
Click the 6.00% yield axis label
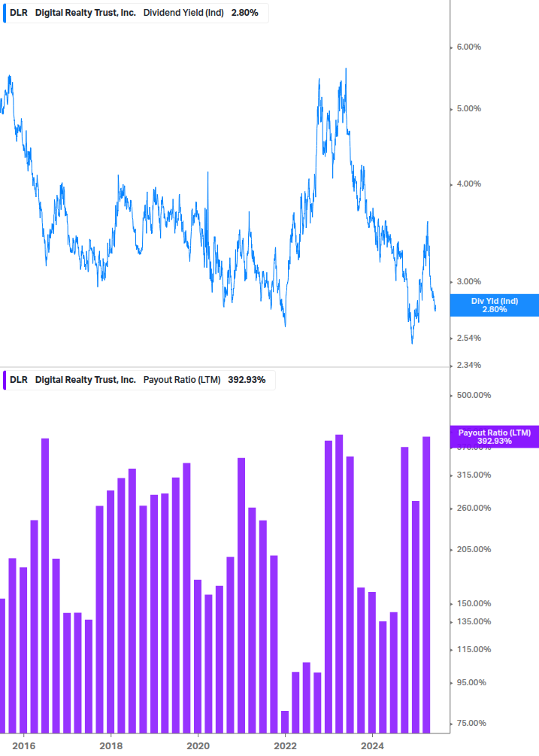[x=468, y=47]
